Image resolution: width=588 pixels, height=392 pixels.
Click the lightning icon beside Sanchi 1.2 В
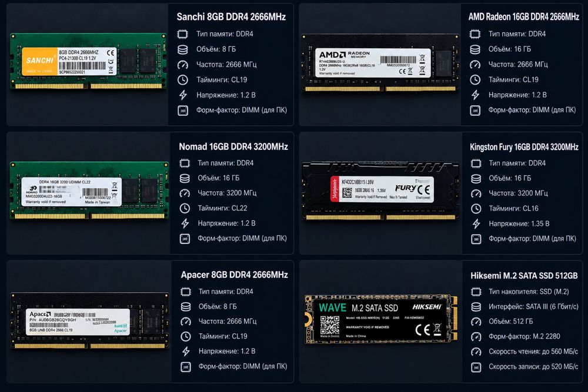click(x=183, y=95)
